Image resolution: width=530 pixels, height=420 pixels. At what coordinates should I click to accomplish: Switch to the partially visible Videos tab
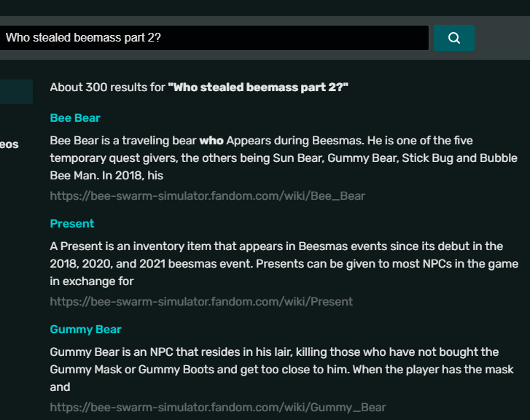pos(9,144)
